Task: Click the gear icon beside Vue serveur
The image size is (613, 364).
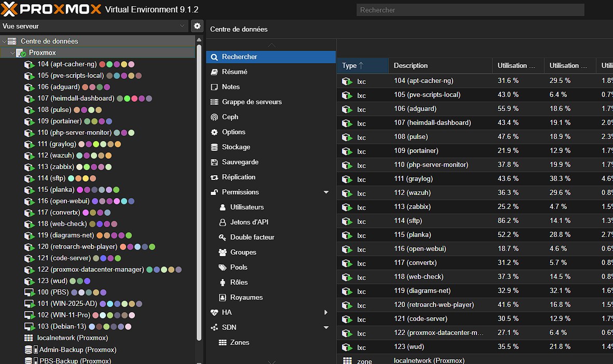Action: [197, 26]
